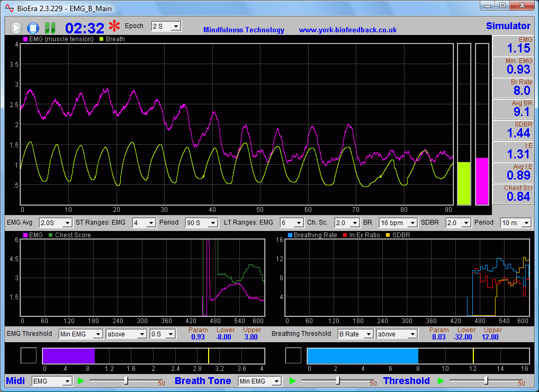Adjust the Breath Tone volume slider
This screenshot has width=539, height=392.
click(x=338, y=380)
